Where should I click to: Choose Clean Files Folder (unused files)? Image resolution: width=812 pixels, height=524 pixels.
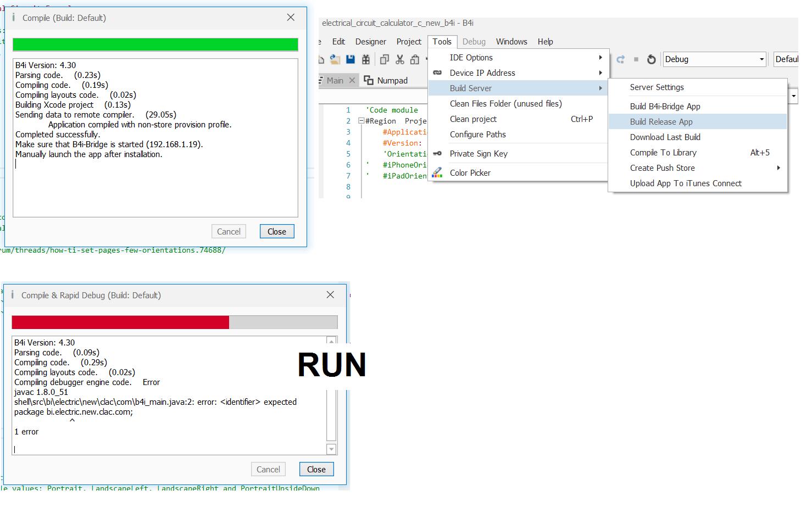pos(518,104)
